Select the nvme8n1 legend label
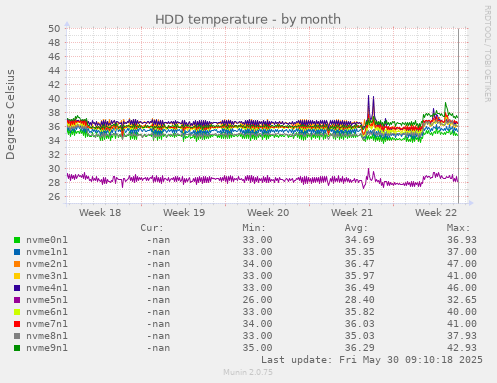Screen dimensions: 497x383 click(x=47, y=336)
